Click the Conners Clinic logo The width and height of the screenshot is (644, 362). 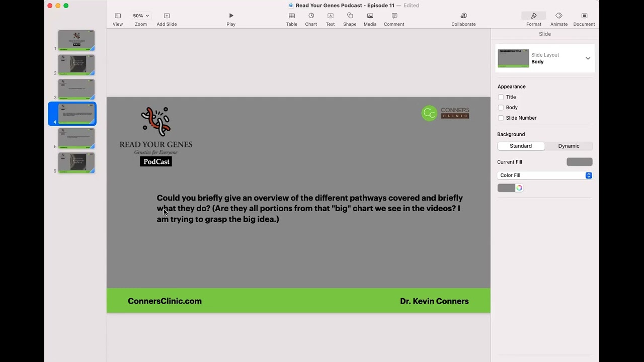(x=445, y=113)
